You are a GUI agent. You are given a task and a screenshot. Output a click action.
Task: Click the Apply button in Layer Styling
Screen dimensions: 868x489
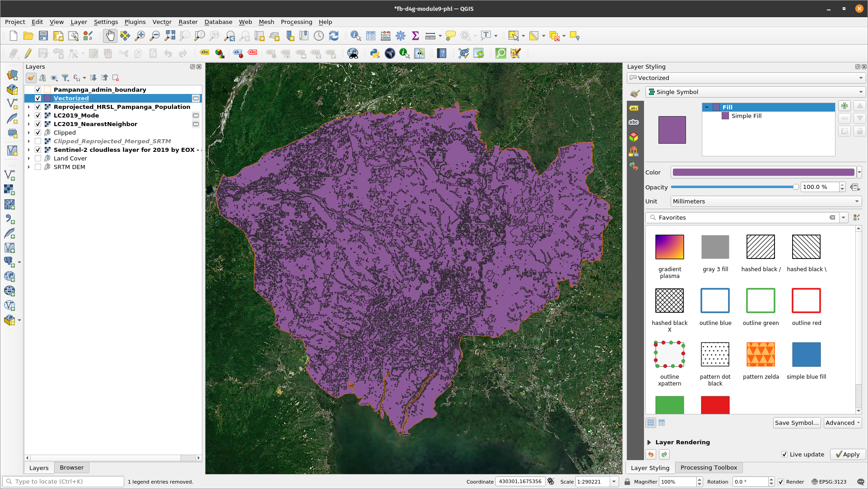tap(847, 454)
